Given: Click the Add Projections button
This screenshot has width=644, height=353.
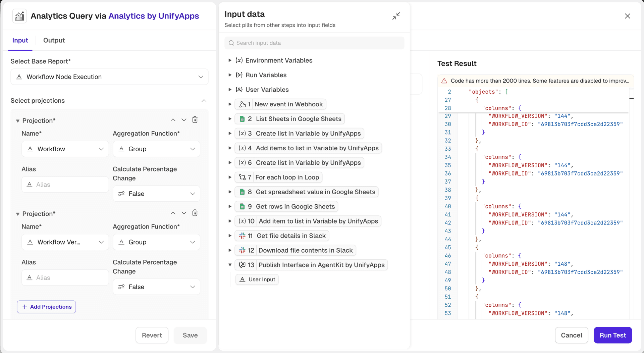Looking at the screenshot, I should point(47,307).
